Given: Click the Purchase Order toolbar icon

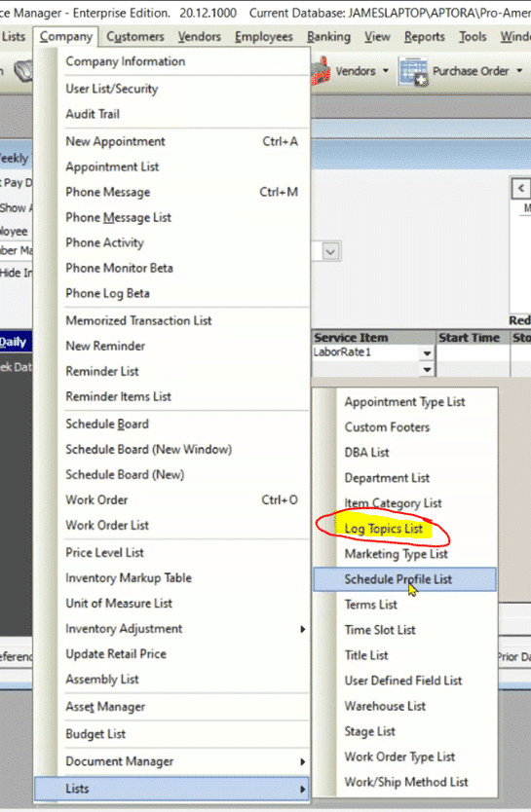Looking at the screenshot, I should pos(413,71).
